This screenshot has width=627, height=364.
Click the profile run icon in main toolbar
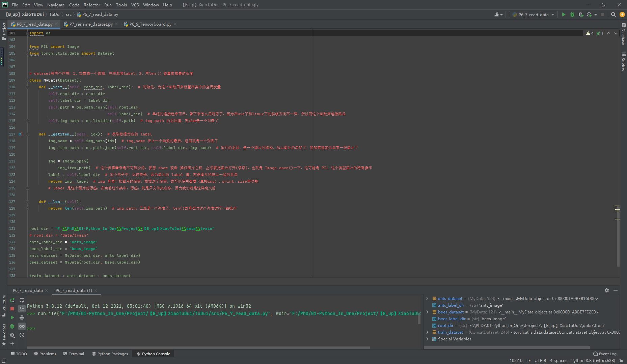coord(589,14)
